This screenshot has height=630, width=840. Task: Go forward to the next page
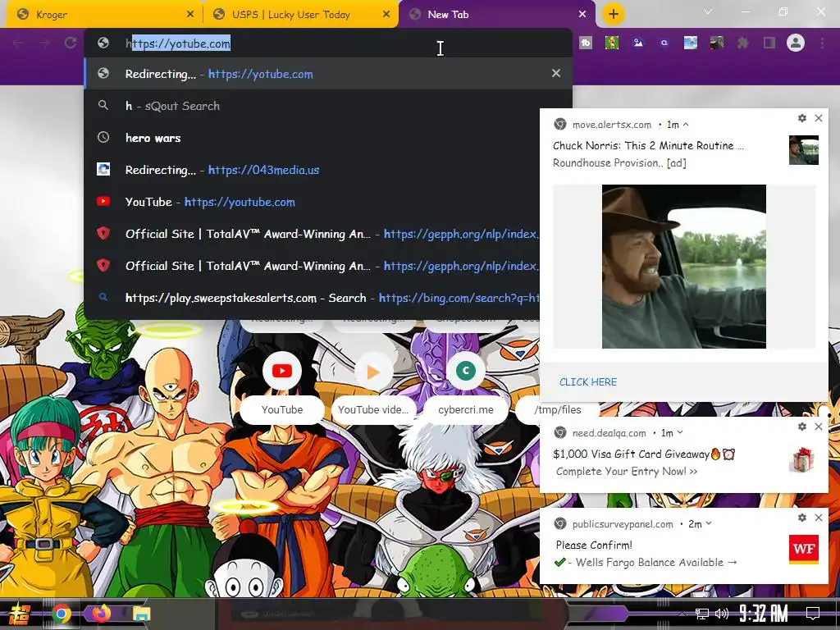pyautogui.click(x=44, y=43)
